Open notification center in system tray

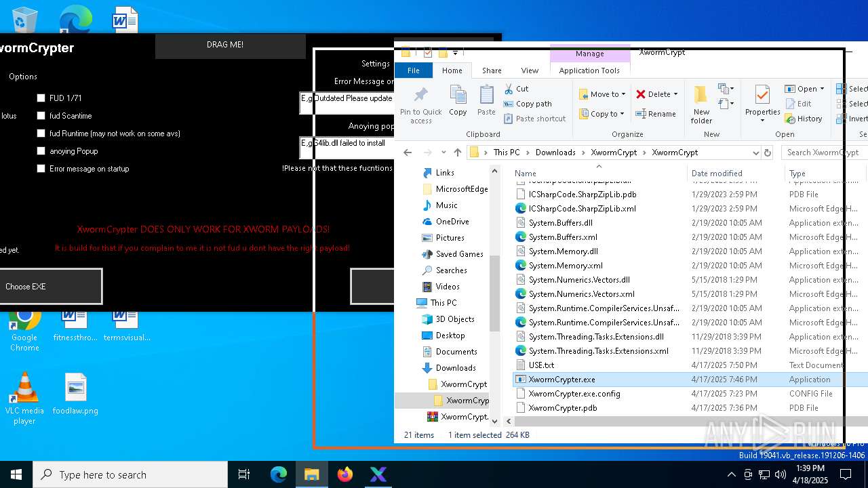tap(846, 474)
